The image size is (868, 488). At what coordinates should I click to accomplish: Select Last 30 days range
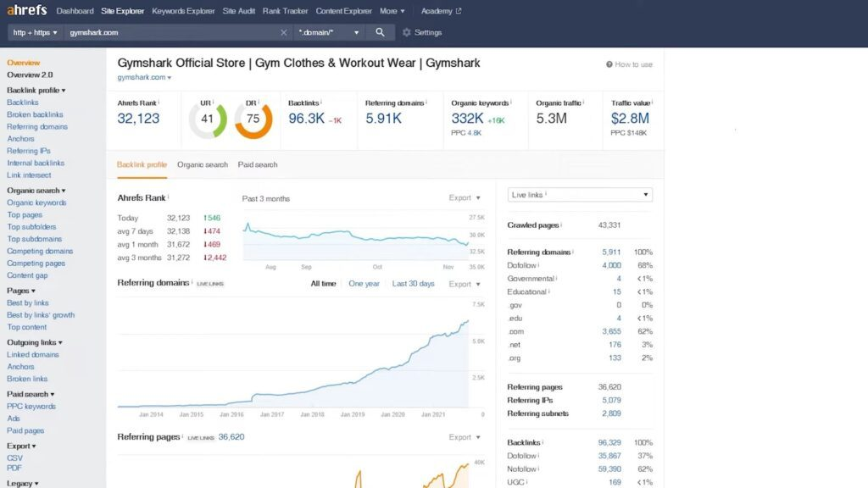[x=413, y=284]
